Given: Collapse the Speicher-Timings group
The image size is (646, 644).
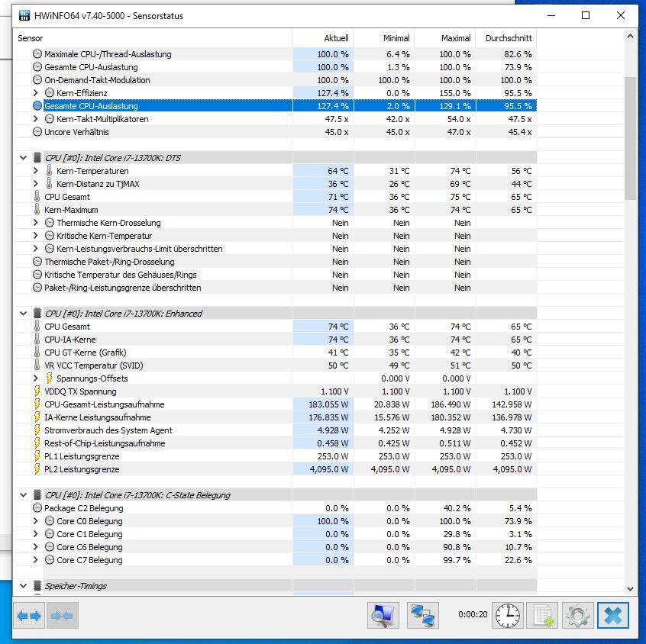Looking at the screenshot, I should coord(24,585).
